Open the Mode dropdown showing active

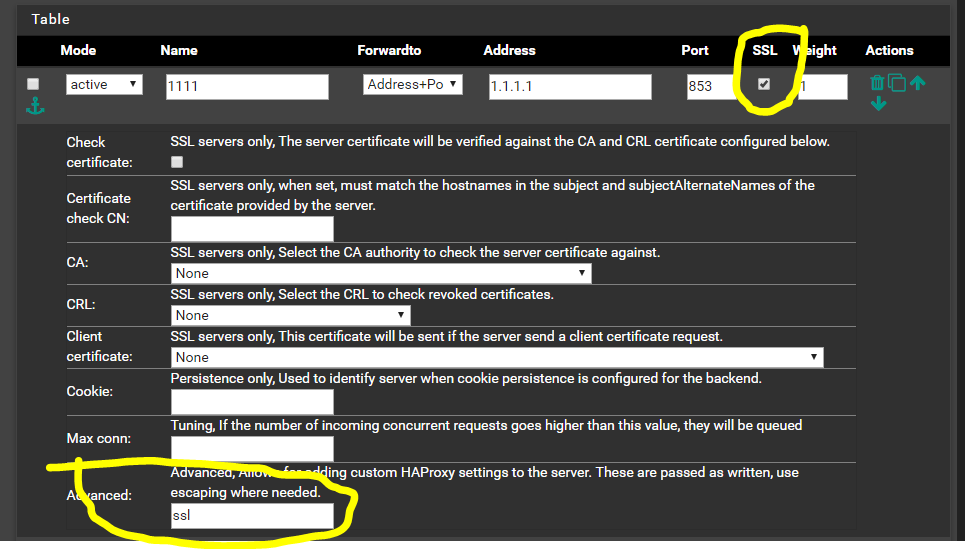(104, 85)
